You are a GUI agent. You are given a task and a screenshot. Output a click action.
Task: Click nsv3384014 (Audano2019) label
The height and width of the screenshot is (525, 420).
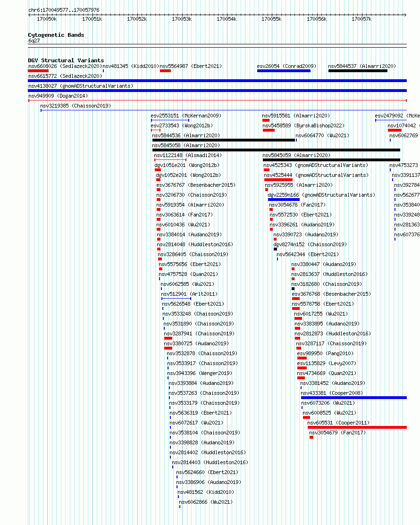(189, 235)
